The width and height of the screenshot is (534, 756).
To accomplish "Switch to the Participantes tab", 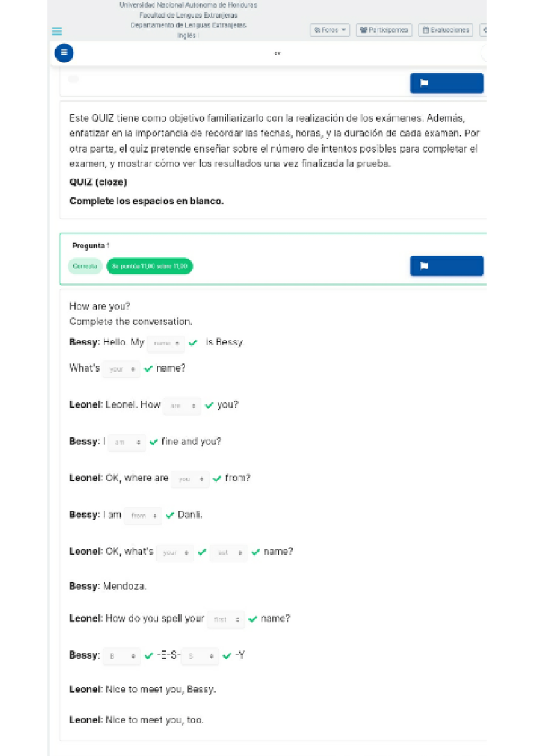I will tap(384, 30).
